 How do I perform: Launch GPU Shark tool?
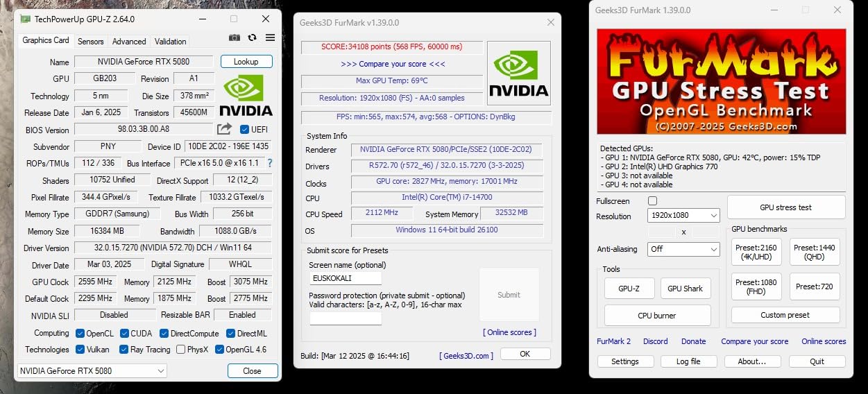(685, 289)
